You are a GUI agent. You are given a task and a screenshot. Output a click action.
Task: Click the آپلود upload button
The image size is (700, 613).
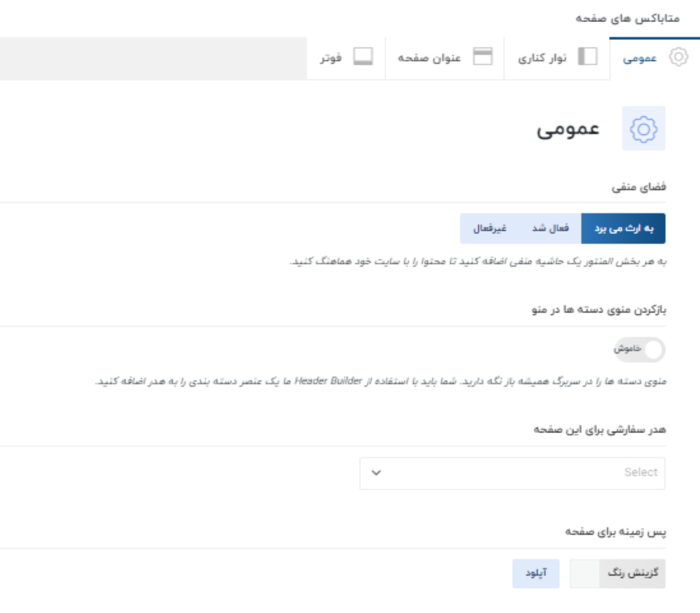pos(536,573)
